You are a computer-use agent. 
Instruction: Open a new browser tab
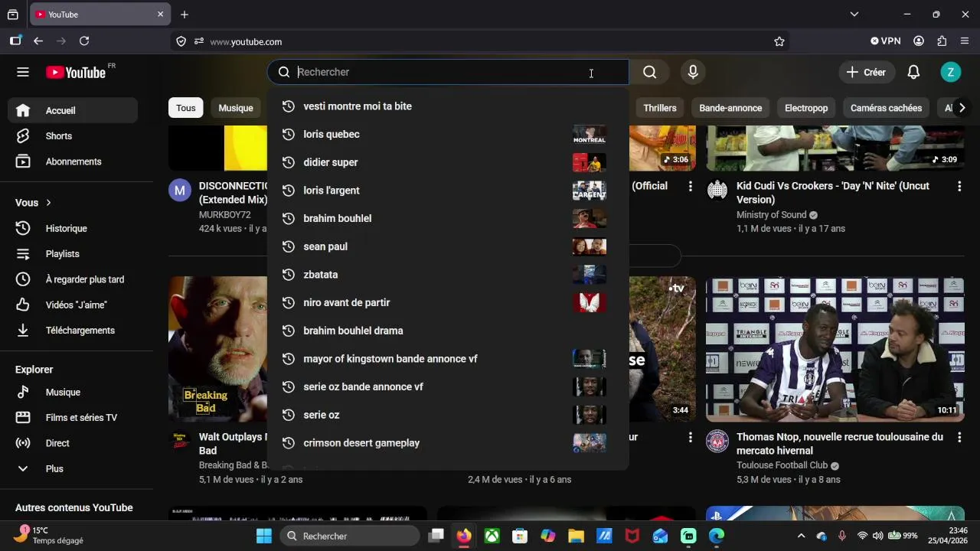(185, 15)
